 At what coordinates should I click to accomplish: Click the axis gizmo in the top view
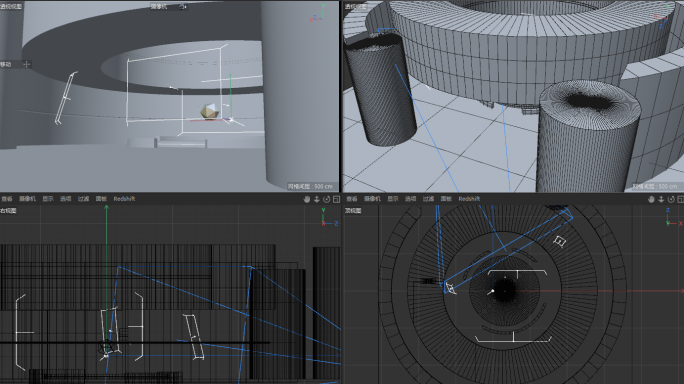click(x=674, y=217)
